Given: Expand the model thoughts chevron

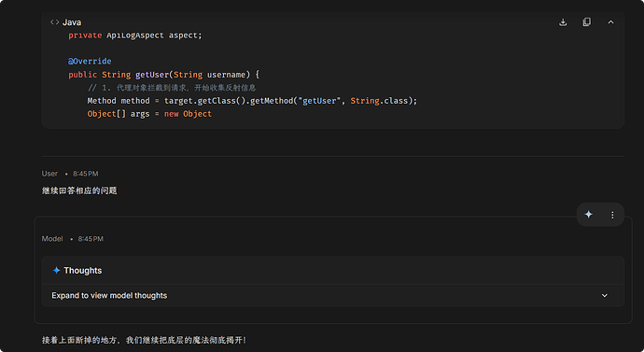Looking at the screenshot, I should [x=605, y=295].
